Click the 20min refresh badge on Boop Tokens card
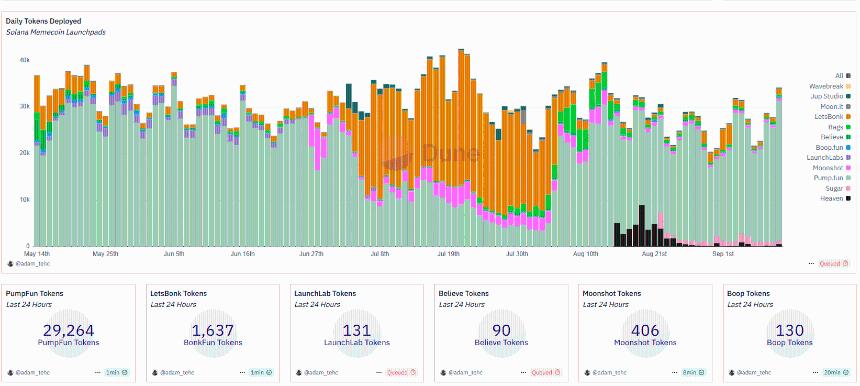The height and width of the screenshot is (386, 860). coord(836,372)
